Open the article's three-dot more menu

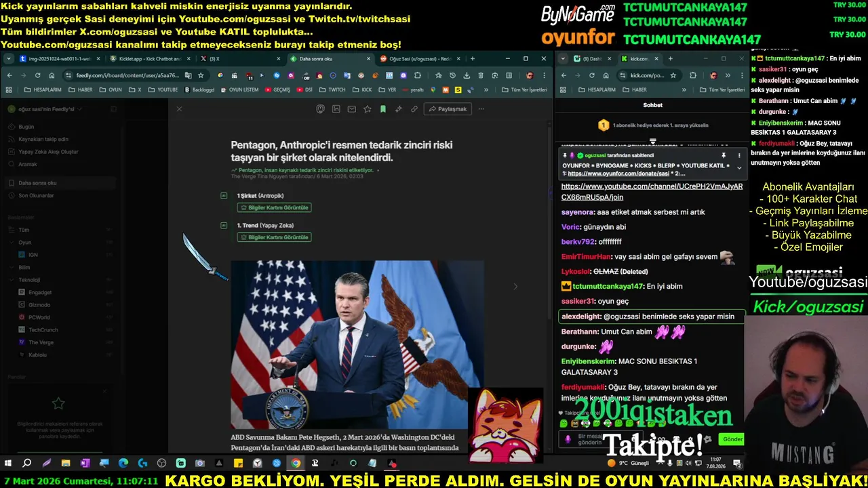point(481,109)
